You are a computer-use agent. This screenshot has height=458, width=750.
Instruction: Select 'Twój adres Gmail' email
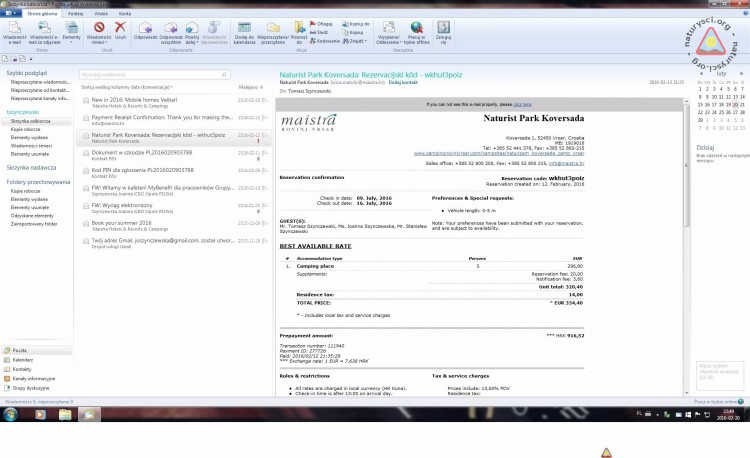click(175, 243)
